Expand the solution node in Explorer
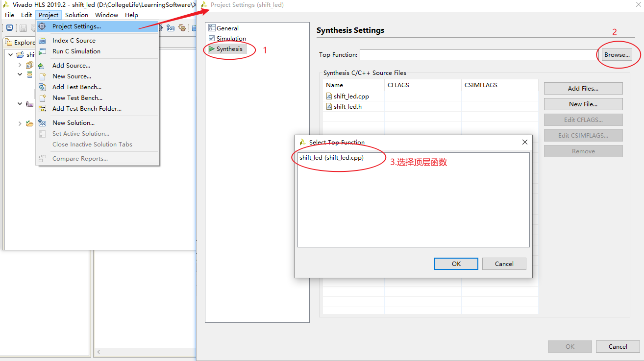The height and width of the screenshot is (361, 644). point(20,123)
